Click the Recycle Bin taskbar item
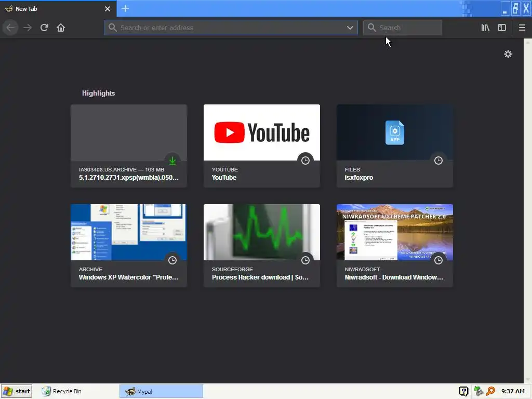The height and width of the screenshot is (399, 532). 61,391
